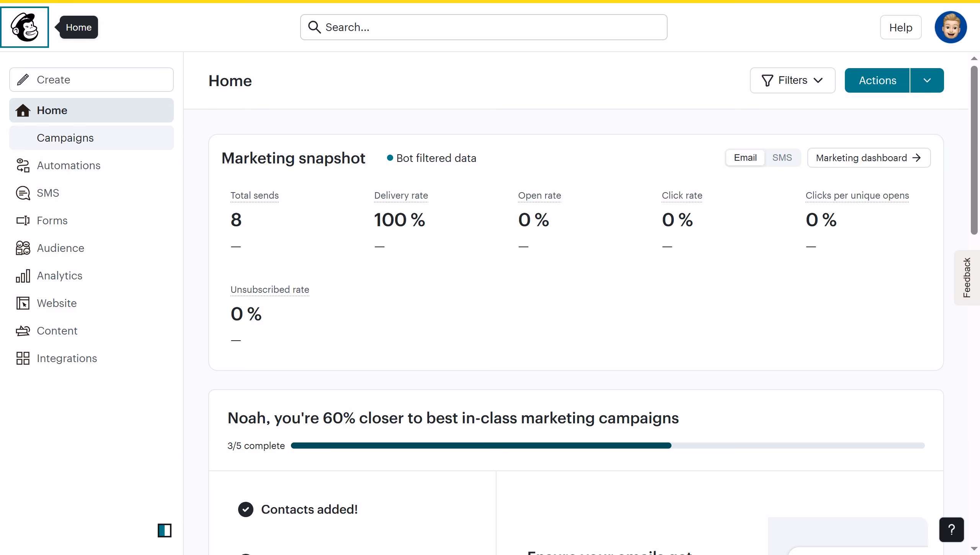Click the Marketing snapshot heading
The image size is (980, 555).
(293, 158)
